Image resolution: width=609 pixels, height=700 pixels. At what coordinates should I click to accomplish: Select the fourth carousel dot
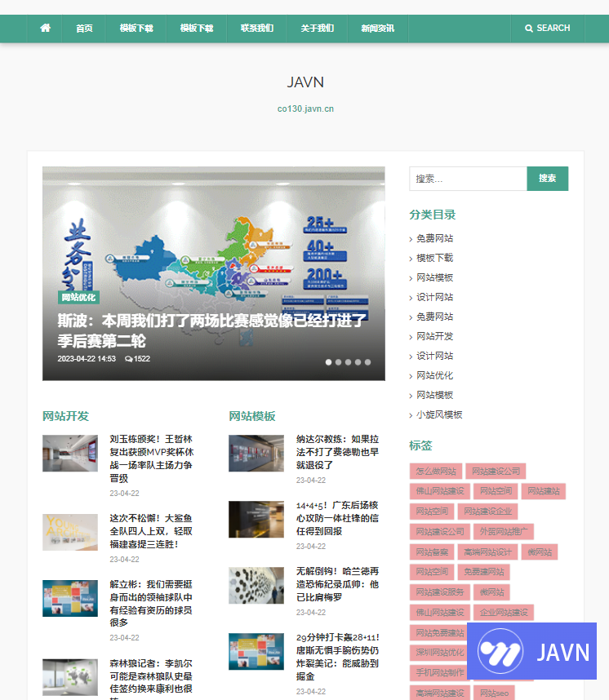click(358, 362)
